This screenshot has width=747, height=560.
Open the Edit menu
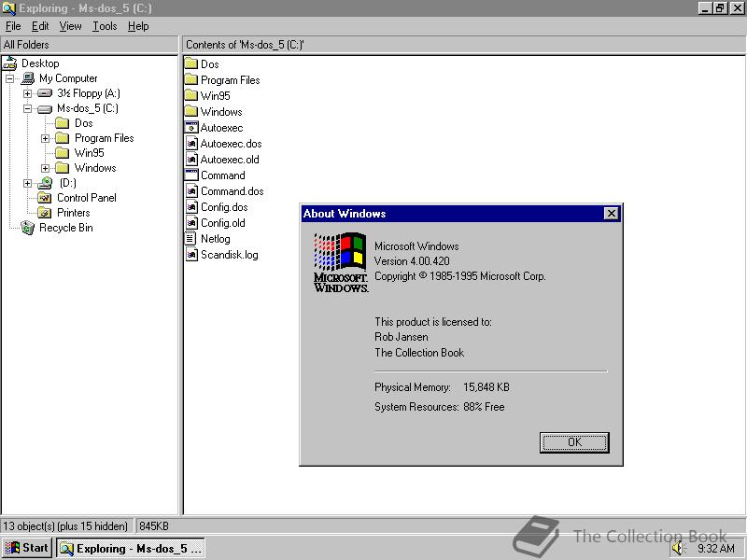tap(40, 26)
